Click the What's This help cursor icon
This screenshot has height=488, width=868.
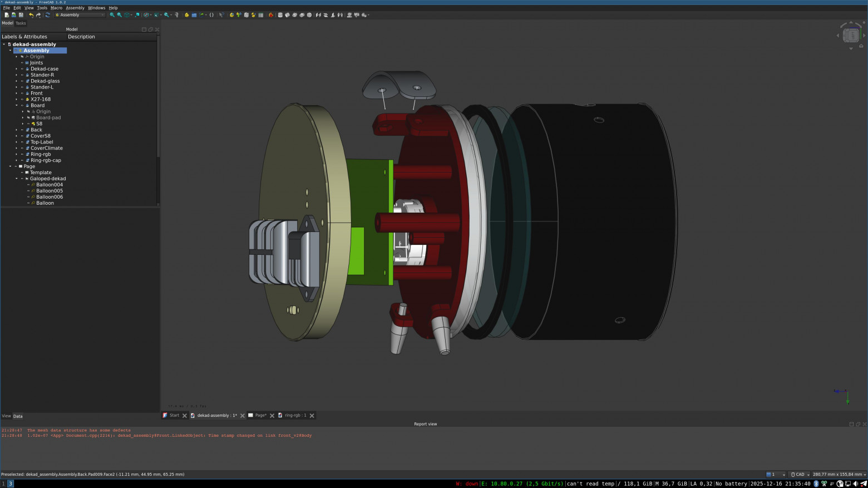[x=221, y=15]
